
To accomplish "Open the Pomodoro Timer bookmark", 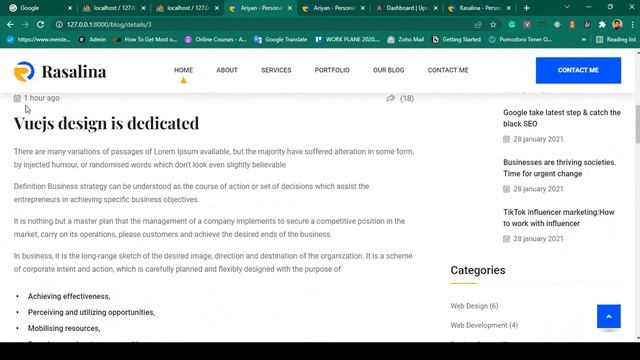I will pos(520,40).
